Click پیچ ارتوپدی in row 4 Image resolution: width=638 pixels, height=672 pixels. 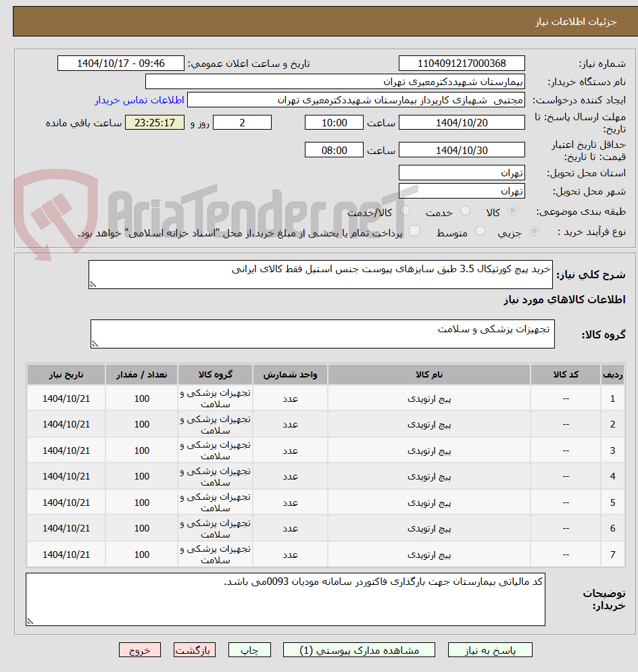click(x=428, y=476)
